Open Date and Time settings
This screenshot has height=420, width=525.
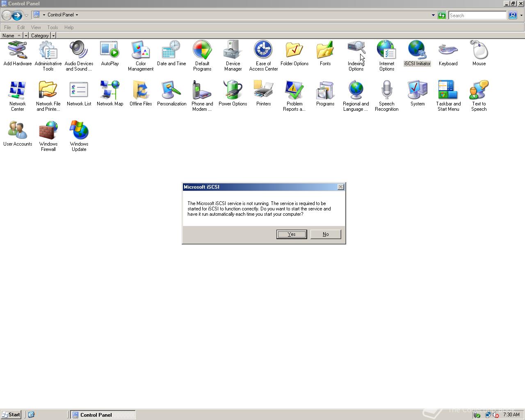click(x=171, y=53)
